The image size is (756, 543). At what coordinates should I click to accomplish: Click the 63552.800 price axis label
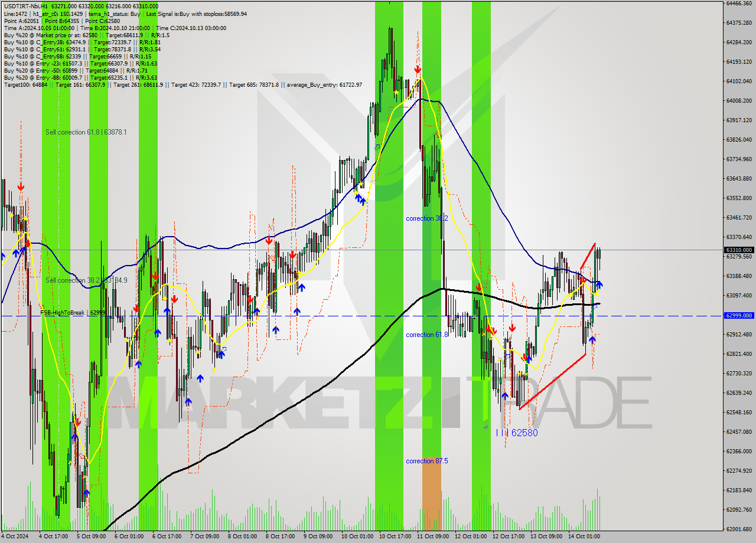[x=738, y=198]
